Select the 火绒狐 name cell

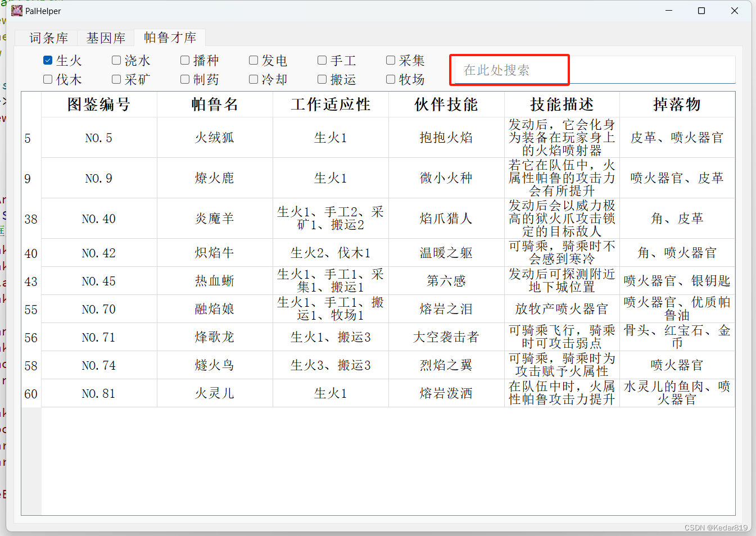(215, 138)
